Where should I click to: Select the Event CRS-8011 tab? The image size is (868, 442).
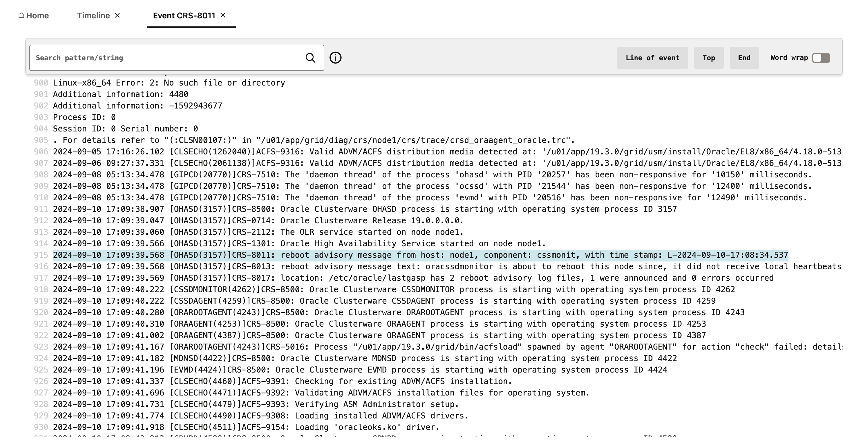pyautogui.click(x=184, y=15)
